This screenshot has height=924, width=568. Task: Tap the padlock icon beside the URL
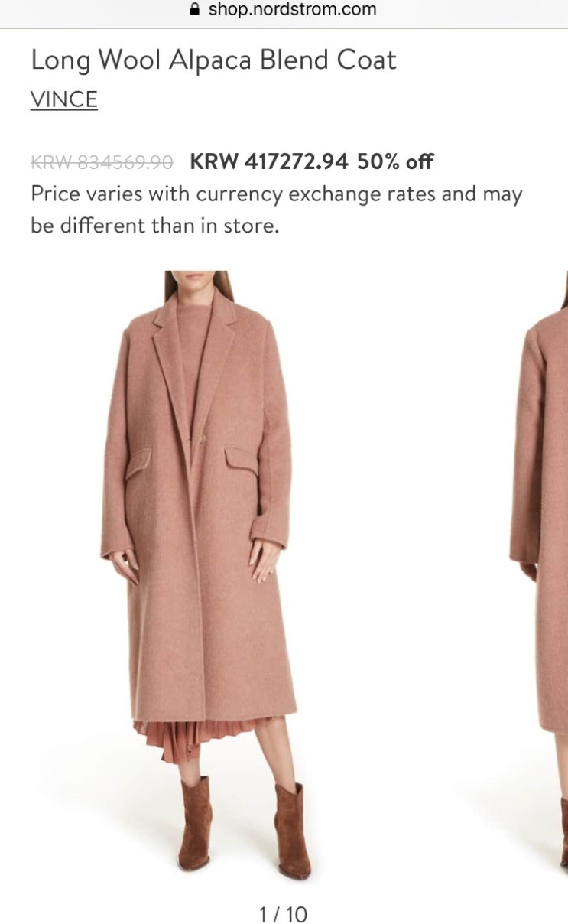[193, 10]
